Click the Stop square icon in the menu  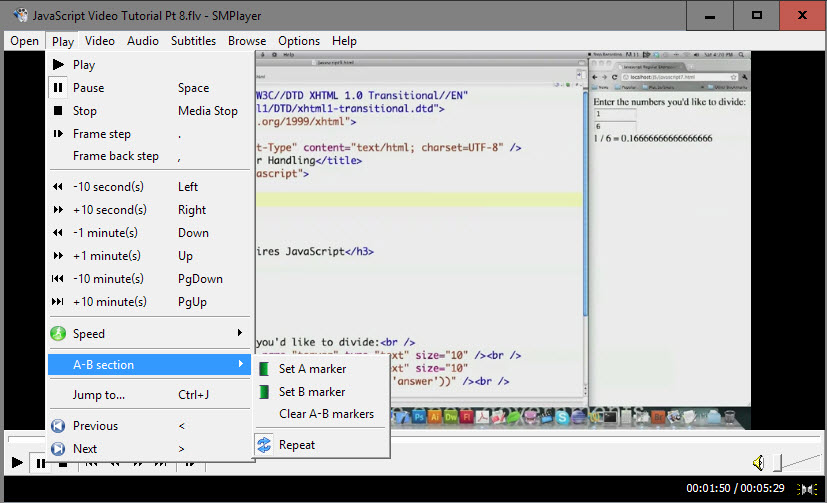[x=58, y=111]
